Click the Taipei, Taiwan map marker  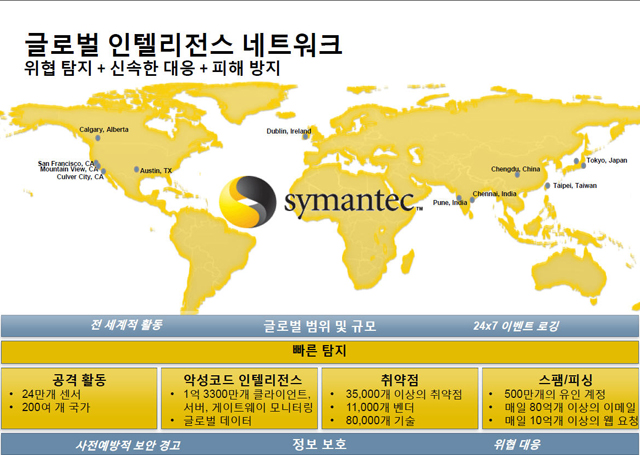[x=548, y=184]
